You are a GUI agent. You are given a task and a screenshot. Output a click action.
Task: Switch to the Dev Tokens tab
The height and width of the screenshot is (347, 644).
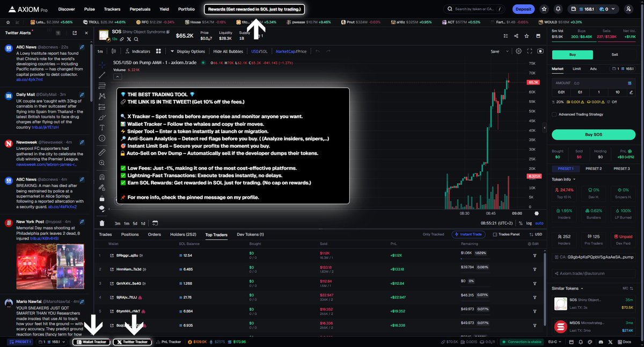(250, 234)
